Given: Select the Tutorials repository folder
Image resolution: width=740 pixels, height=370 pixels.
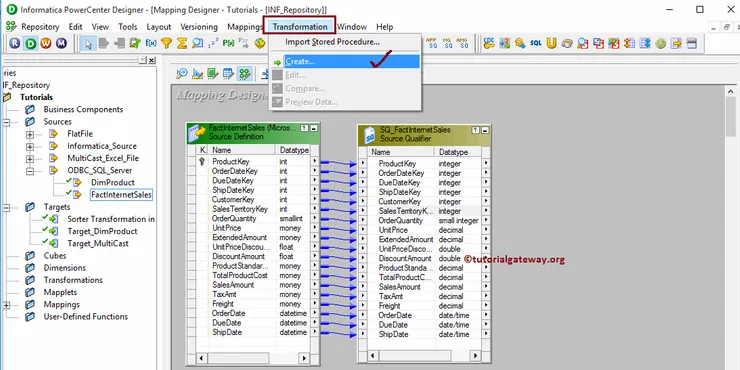Looking at the screenshot, I should [x=36, y=97].
